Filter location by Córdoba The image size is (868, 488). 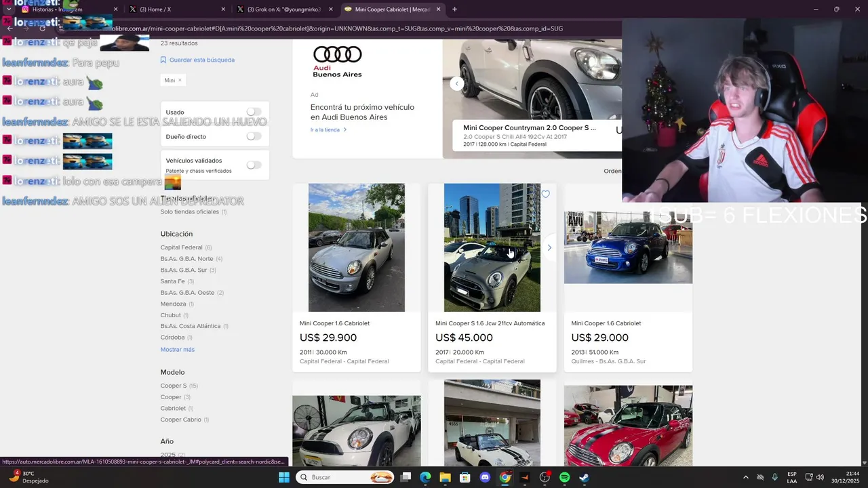coord(172,338)
